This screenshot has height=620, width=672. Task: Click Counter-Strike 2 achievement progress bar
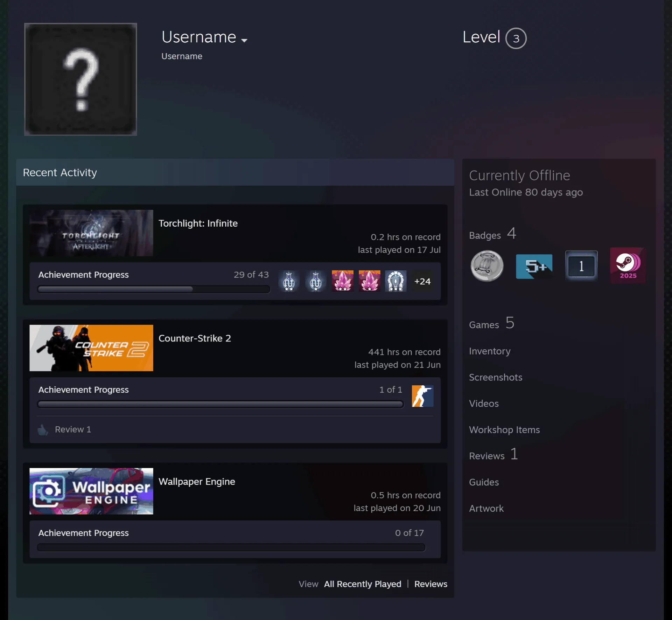(220, 404)
